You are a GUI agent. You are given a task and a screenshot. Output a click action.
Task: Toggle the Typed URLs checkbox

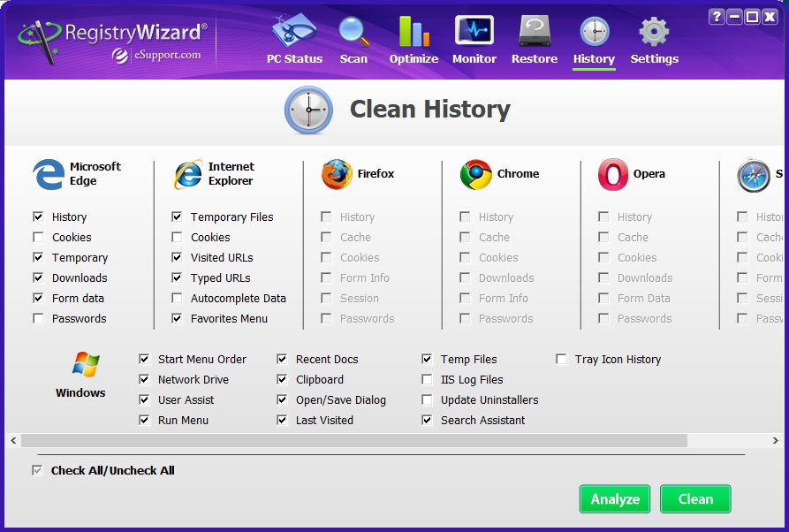(177, 277)
